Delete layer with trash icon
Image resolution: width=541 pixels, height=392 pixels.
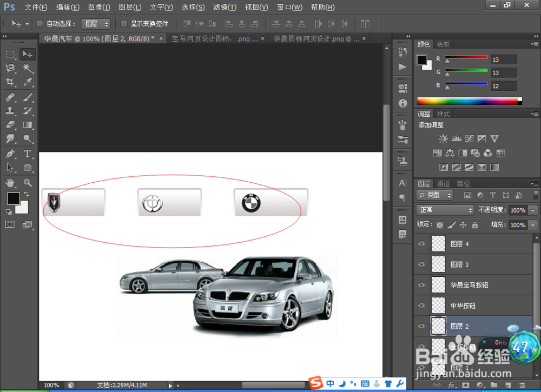click(522, 385)
